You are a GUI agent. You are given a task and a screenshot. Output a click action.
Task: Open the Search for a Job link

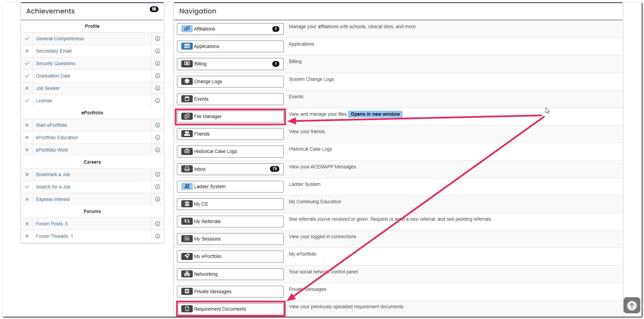click(x=53, y=187)
